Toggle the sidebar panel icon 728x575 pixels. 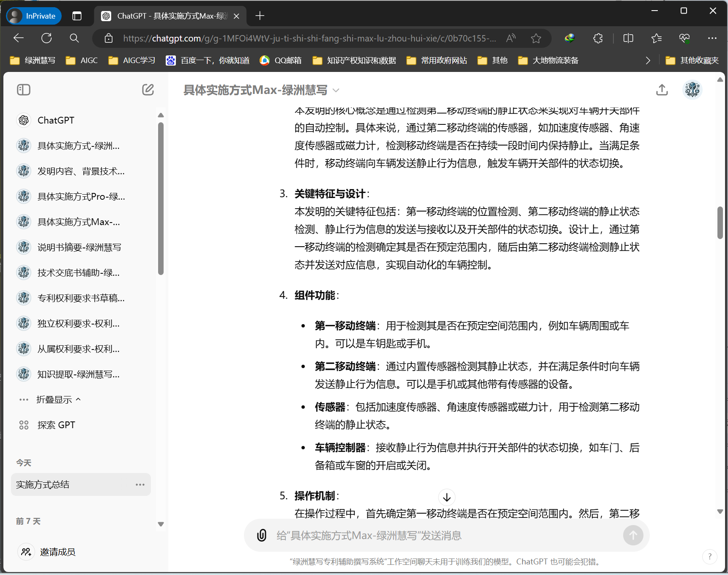point(24,90)
